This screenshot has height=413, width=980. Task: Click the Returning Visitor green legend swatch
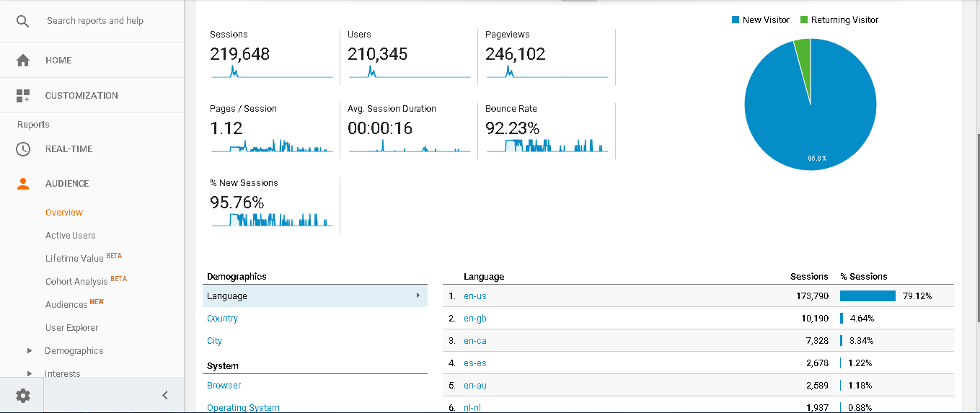point(804,20)
